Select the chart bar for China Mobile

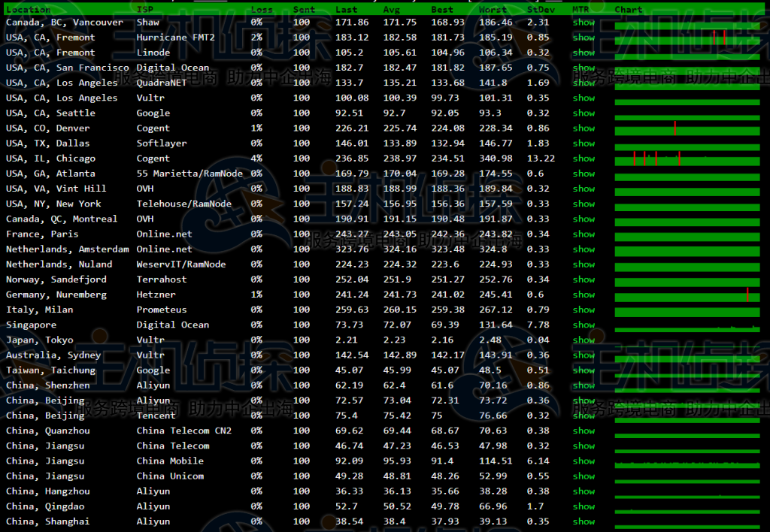pyautogui.click(x=687, y=461)
